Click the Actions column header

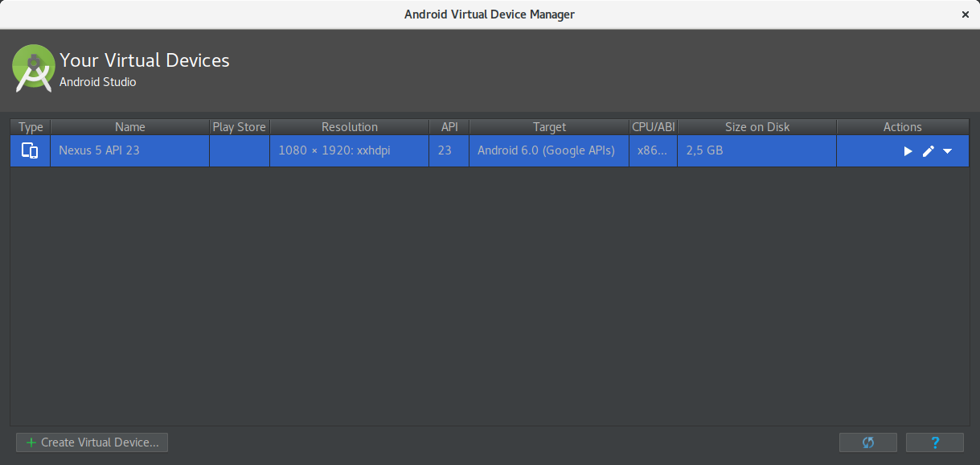click(x=903, y=127)
